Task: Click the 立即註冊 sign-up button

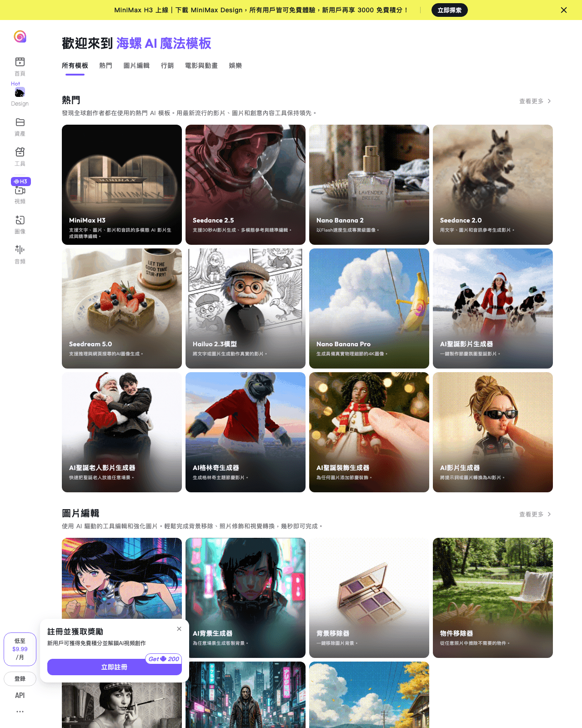Action: (115, 667)
